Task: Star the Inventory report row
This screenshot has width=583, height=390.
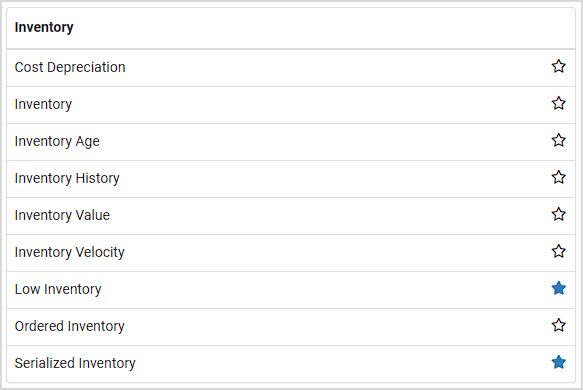Action: point(558,103)
